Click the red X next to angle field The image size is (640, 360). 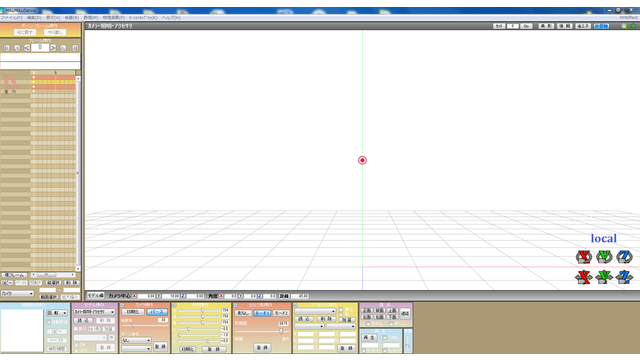(x=221, y=296)
